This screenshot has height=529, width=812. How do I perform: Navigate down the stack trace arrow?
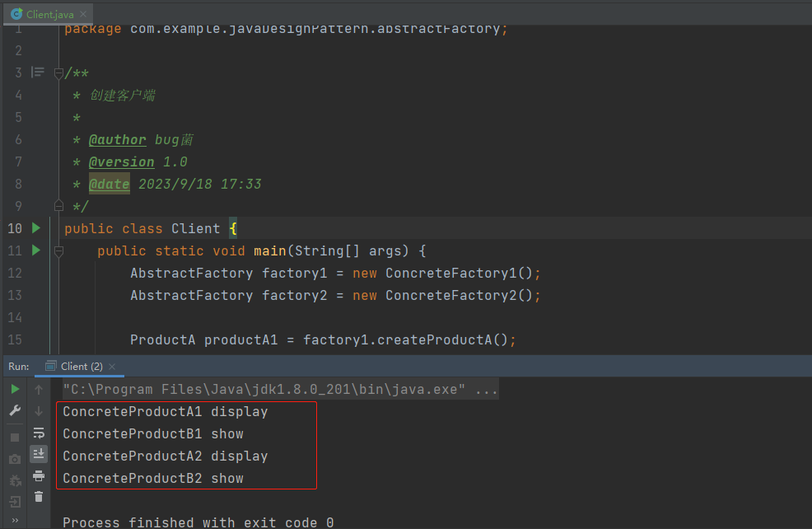tap(39, 411)
